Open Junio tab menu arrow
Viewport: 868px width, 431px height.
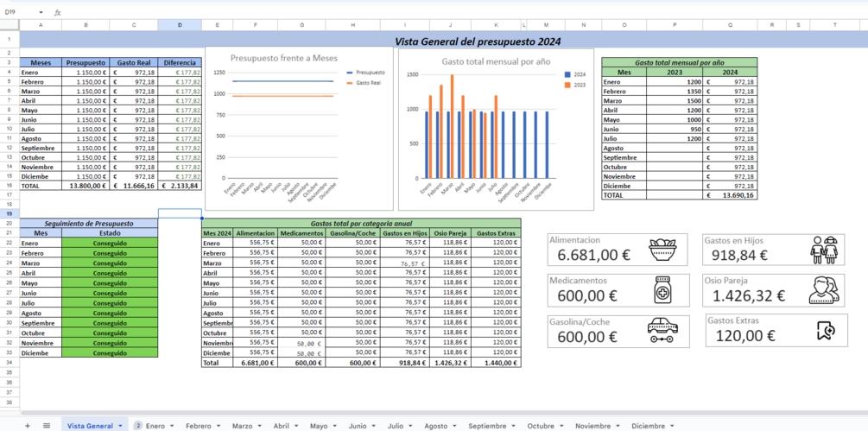pyautogui.click(x=374, y=426)
